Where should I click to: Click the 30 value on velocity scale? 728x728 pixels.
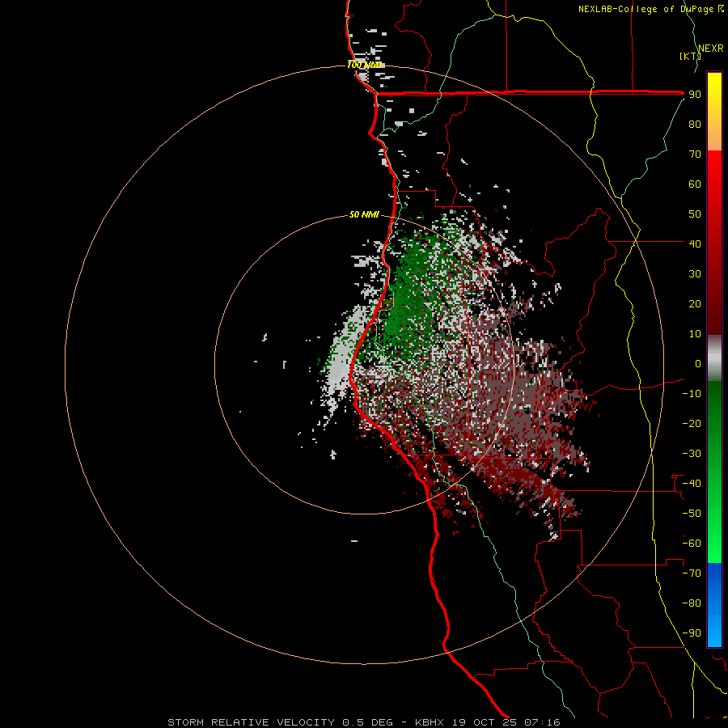point(695,274)
